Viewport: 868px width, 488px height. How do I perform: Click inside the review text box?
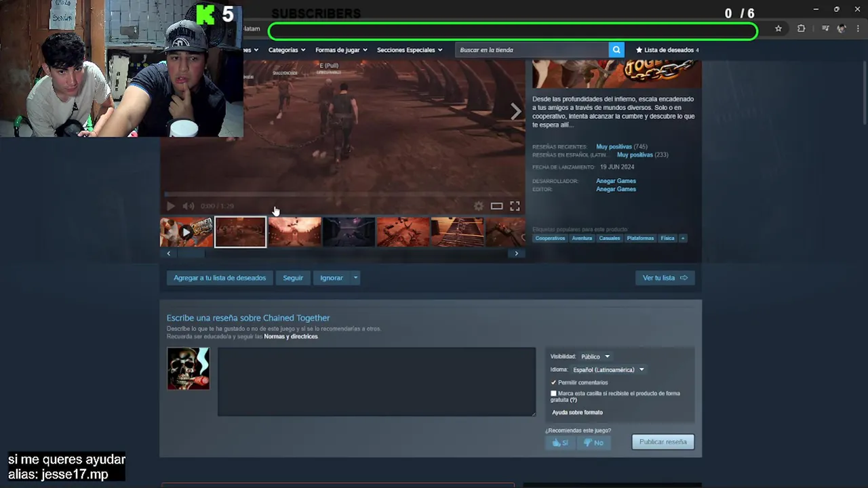[x=376, y=382]
